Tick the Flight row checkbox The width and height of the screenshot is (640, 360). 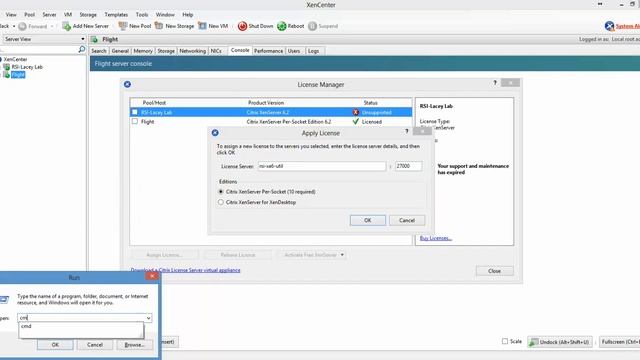135,121
